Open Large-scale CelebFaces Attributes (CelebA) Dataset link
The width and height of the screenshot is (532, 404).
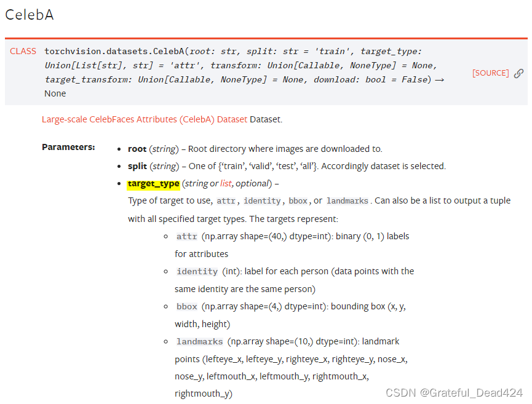[145, 119]
